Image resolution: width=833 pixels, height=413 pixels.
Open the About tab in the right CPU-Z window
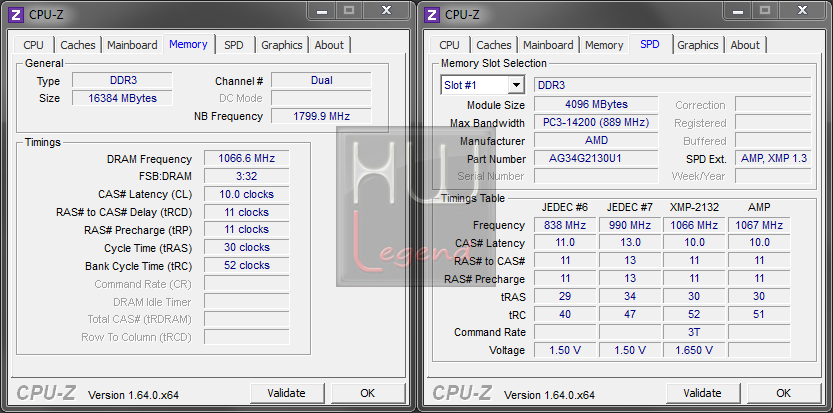[x=745, y=45]
